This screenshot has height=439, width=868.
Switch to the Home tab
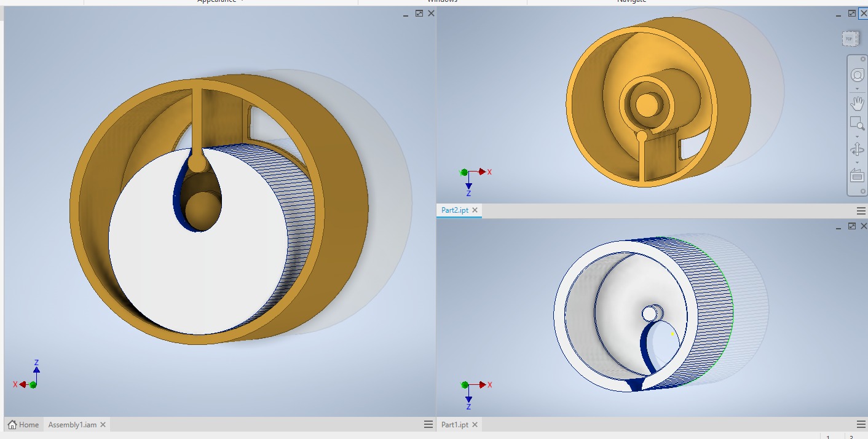(23, 424)
